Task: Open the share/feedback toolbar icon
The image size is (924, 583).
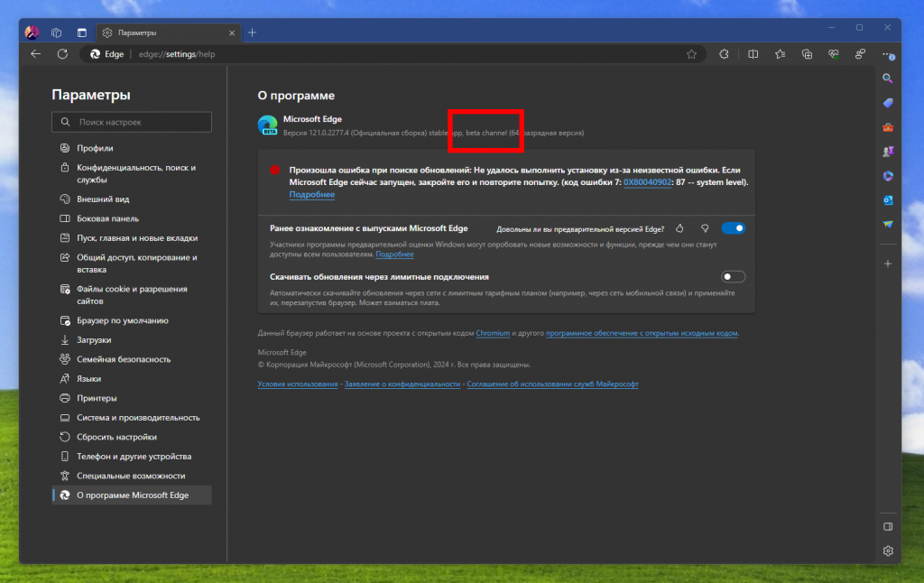Action: [x=861, y=54]
